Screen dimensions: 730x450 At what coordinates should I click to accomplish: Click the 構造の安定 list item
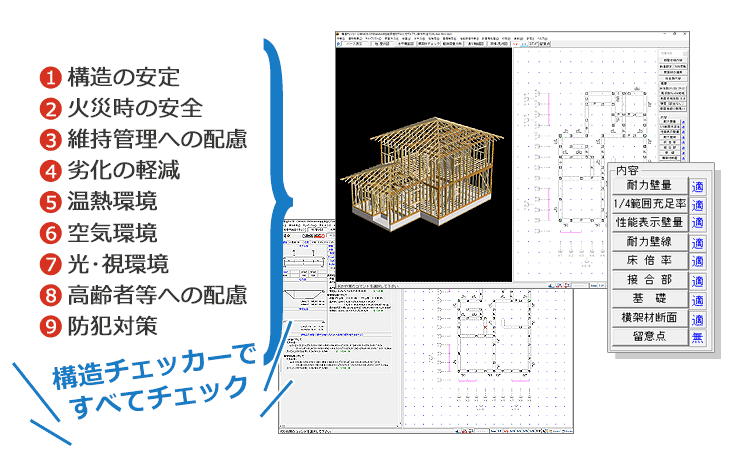point(110,77)
